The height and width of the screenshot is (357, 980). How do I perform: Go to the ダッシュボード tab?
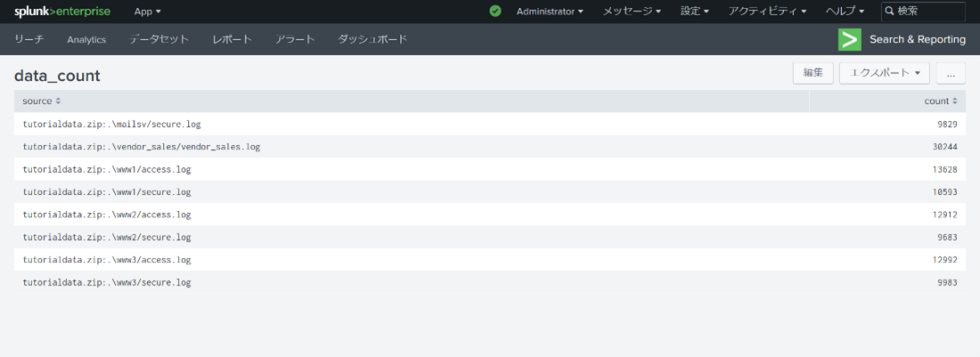[x=372, y=39]
